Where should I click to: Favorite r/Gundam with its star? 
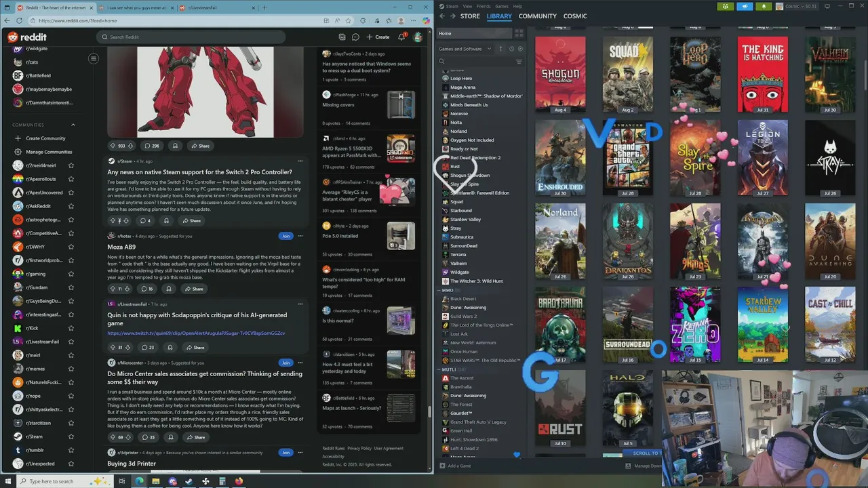tap(71, 287)
